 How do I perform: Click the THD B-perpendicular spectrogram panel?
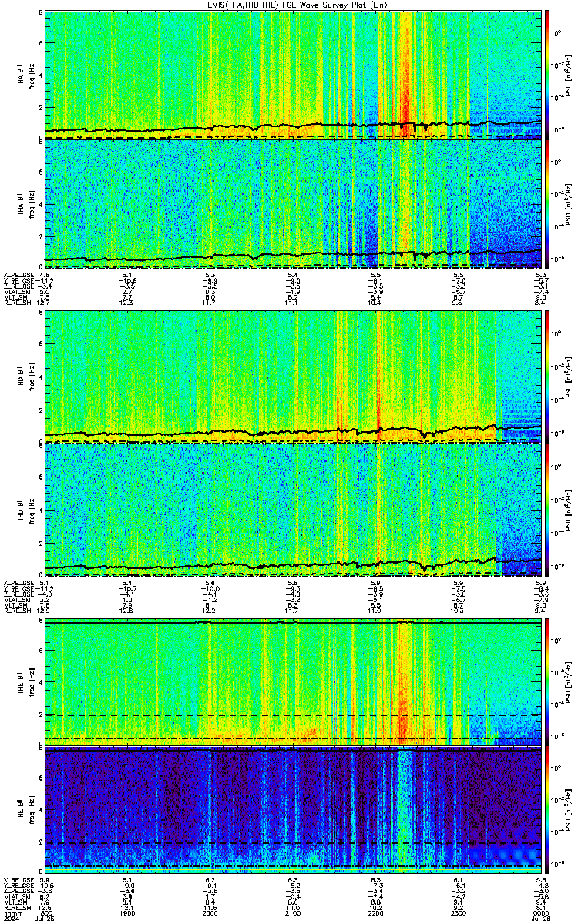pyautogui.click(x=293, y=377)
